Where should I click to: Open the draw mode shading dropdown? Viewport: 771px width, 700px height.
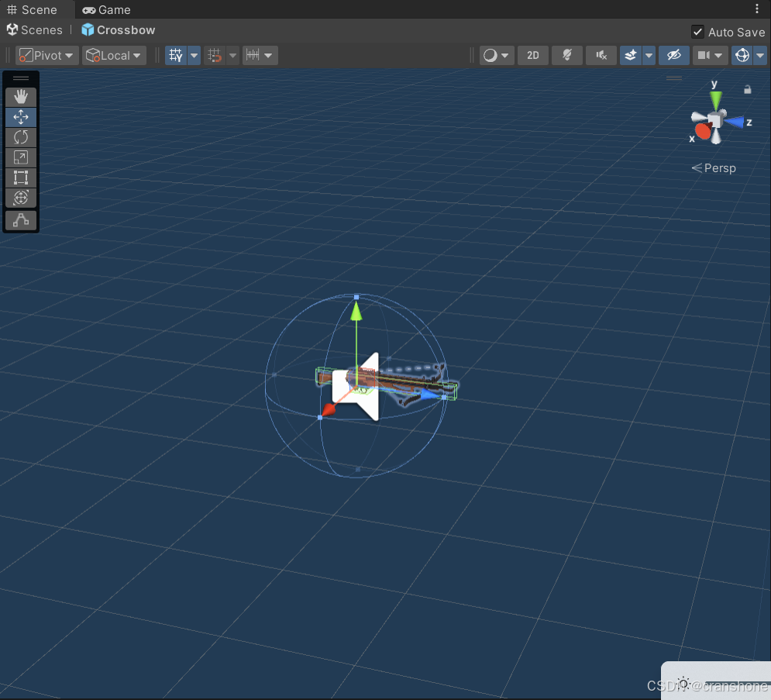(497, 56)
